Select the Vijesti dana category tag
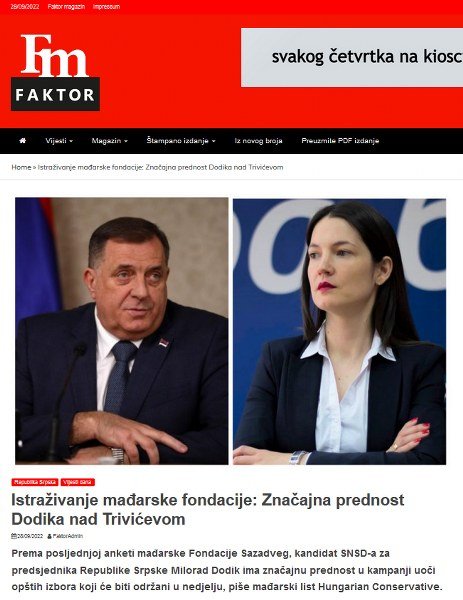 (x=78, y=482)
